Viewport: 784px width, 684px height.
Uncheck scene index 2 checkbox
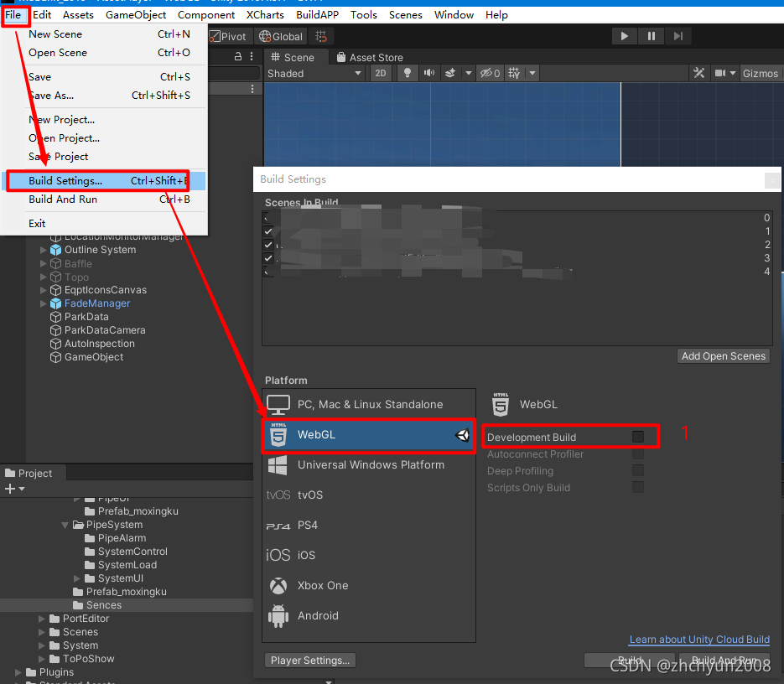[x=268, y=245]
